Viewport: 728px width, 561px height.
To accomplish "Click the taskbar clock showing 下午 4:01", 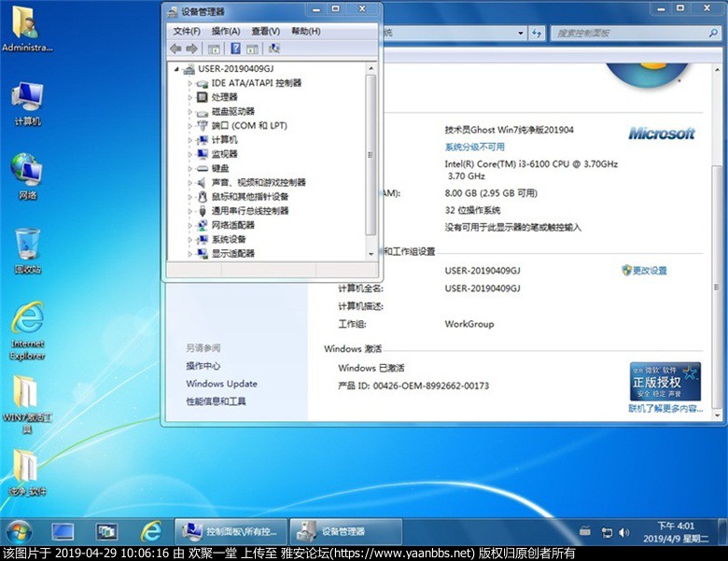I will [676, 532].
